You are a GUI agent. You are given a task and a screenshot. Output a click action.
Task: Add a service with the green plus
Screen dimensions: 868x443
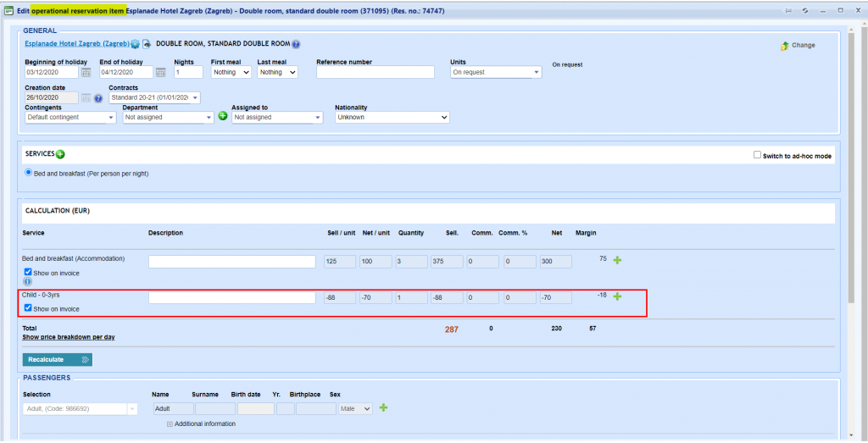60,154
